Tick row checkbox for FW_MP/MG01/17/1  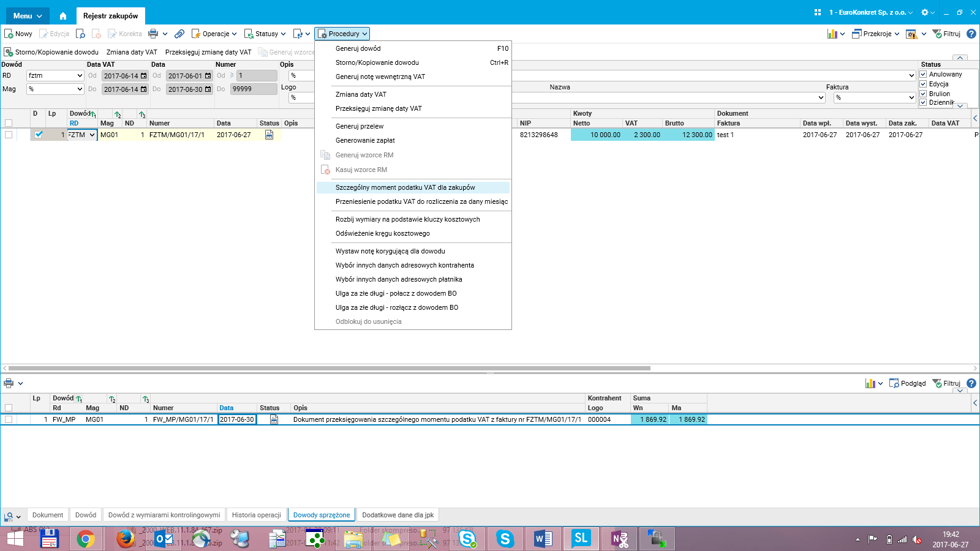coord(9,419)
